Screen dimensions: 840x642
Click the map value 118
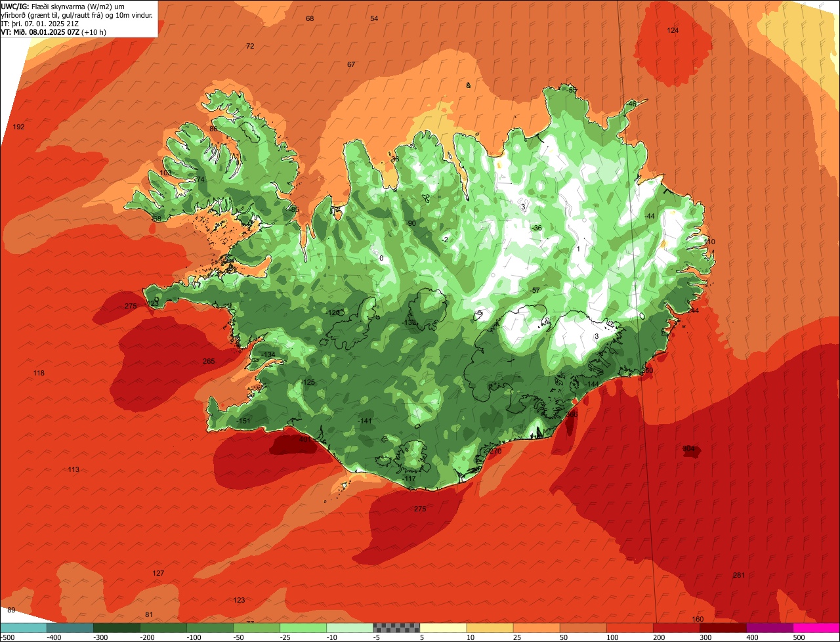[39, 373]
